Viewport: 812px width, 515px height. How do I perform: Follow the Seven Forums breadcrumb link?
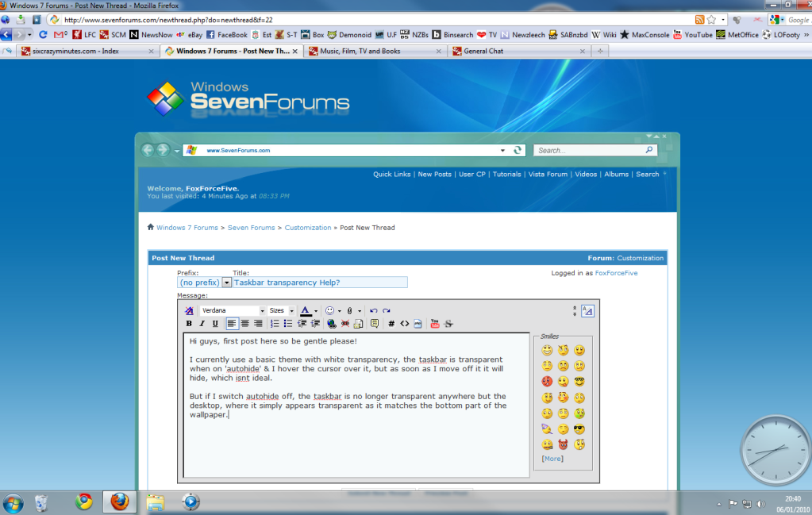coord(251,228)
